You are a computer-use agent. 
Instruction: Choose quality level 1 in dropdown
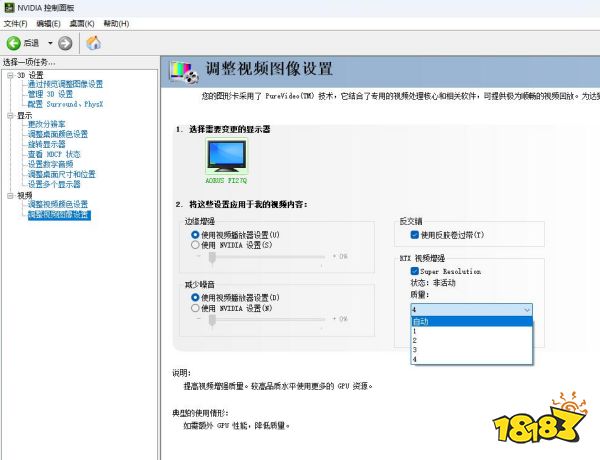(471, 331)
